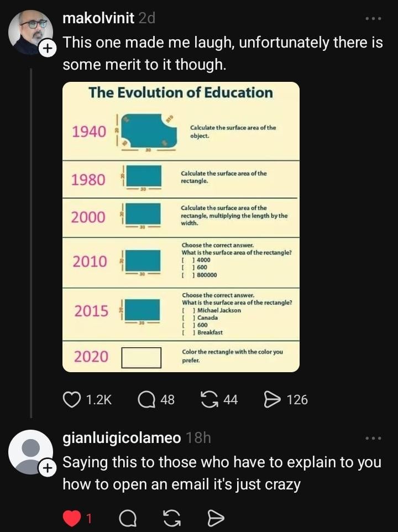The height and width of the screenshot is (532, 398).
Task: Like makolvinit's post with the heart icon
Action: tap(71, 399)
